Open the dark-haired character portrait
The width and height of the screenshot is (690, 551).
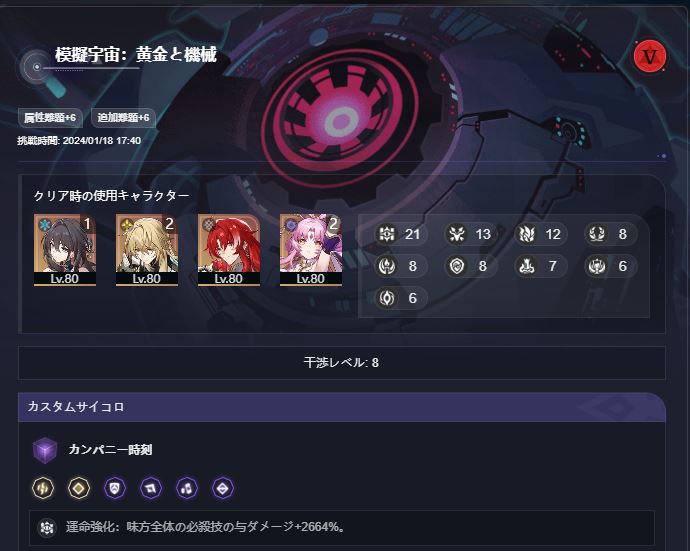[65, 250]
